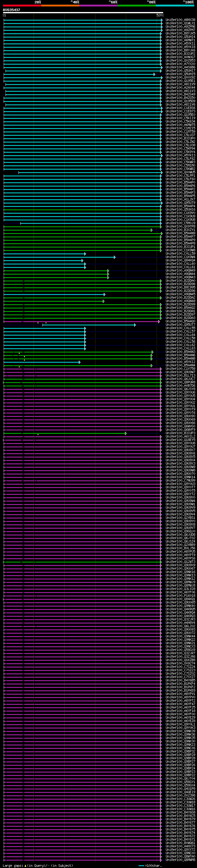
Task: Click the purple alignment bar for UniRef100_Q8MWM8
Action: [82, 860]
